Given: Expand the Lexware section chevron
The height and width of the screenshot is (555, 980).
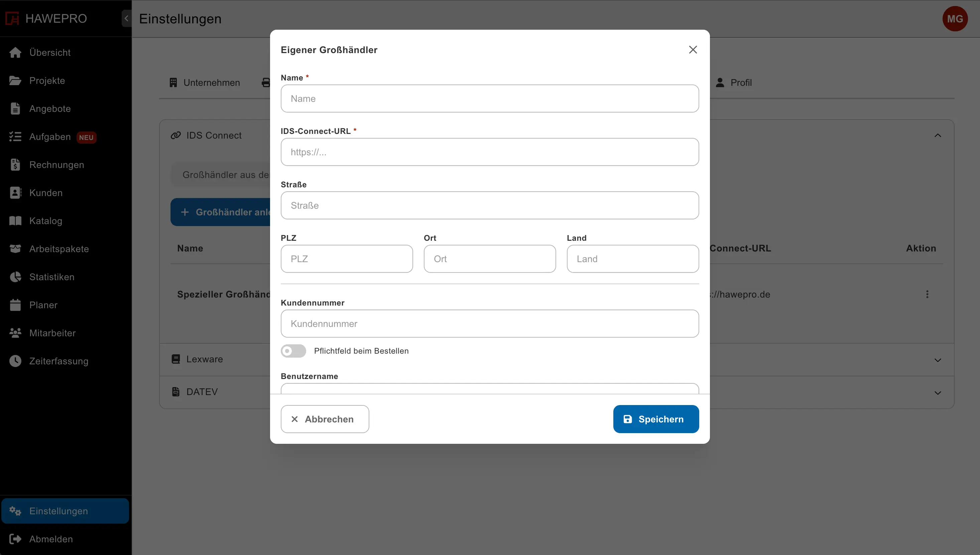Looking at the screenshot, I should 938,360.
